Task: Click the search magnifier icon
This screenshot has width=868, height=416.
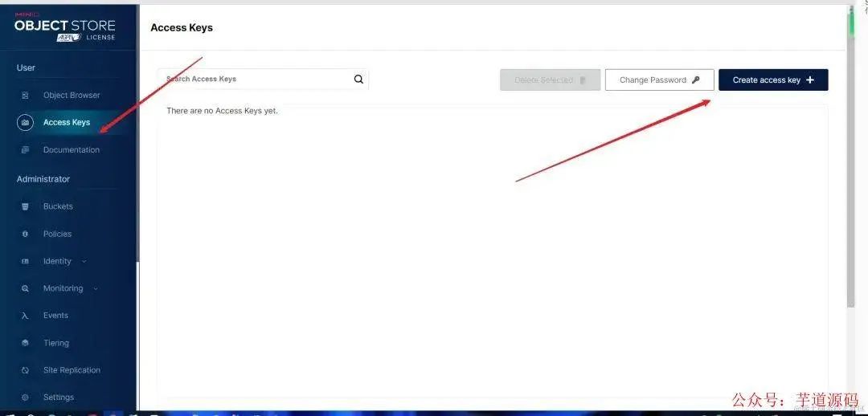Action: click(x=358, y=80)
